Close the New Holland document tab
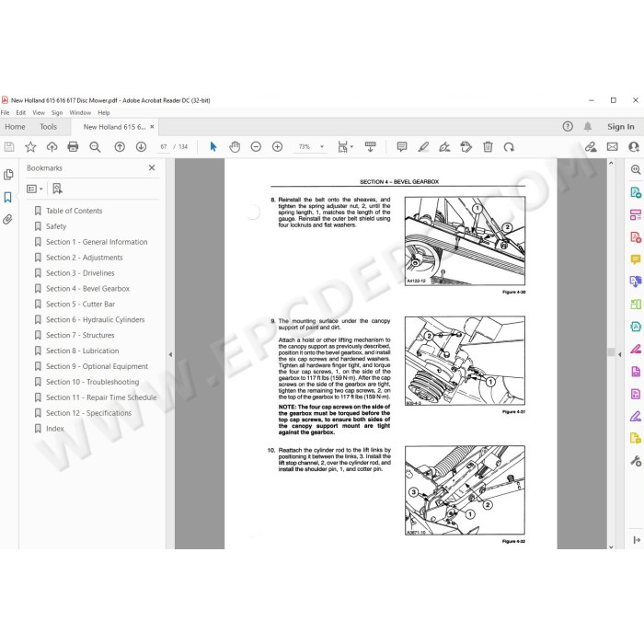This screenshot has height=644, width=644. (x=152, y=127)
